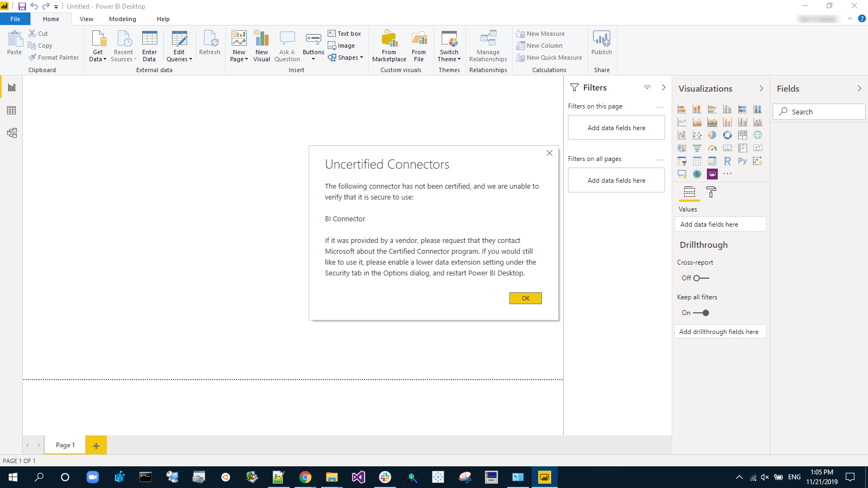
Task: Select the R script visual
Action: (x=727, y=161)
